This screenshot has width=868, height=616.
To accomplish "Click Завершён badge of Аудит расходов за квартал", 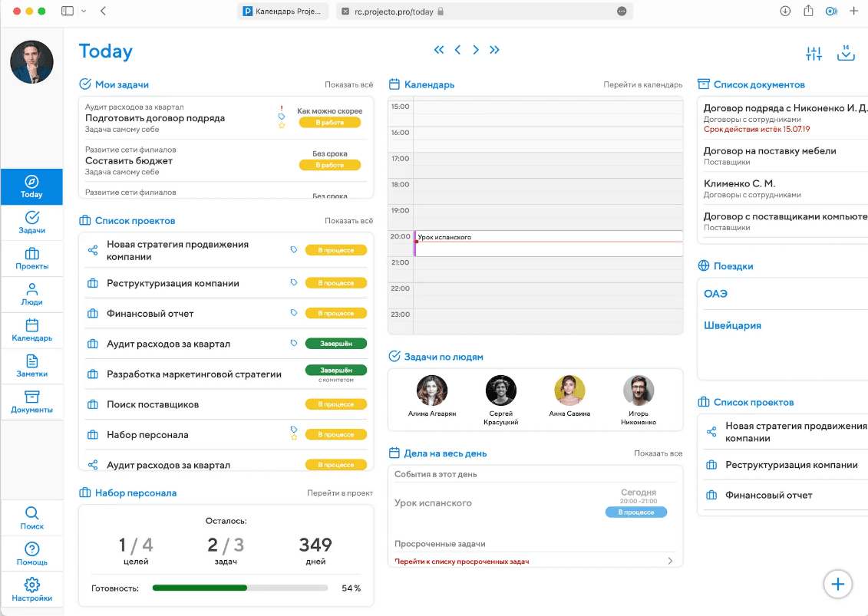I will coord(336,344).
